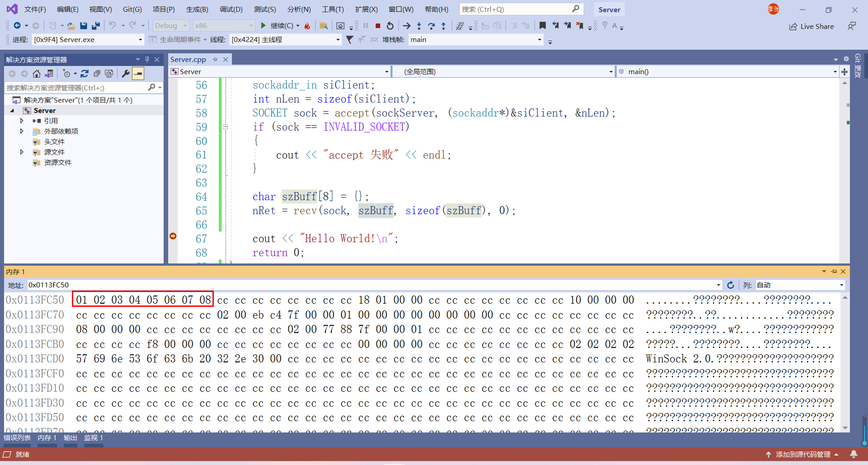Click the Navigate Backward arrow icon
The height and width of the screenshot is (465, 868).
coord(17,26)
